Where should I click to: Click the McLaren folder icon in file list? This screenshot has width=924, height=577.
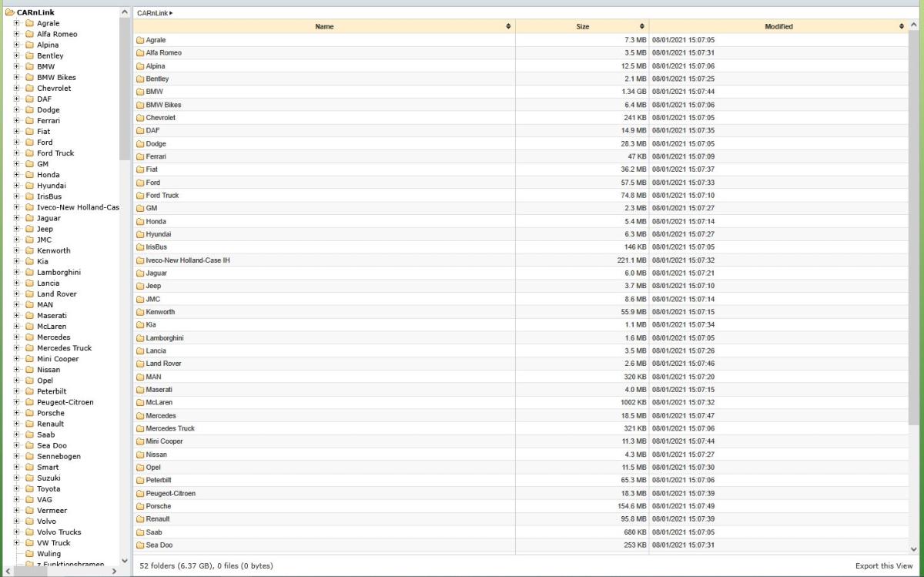tap(140, 403)
